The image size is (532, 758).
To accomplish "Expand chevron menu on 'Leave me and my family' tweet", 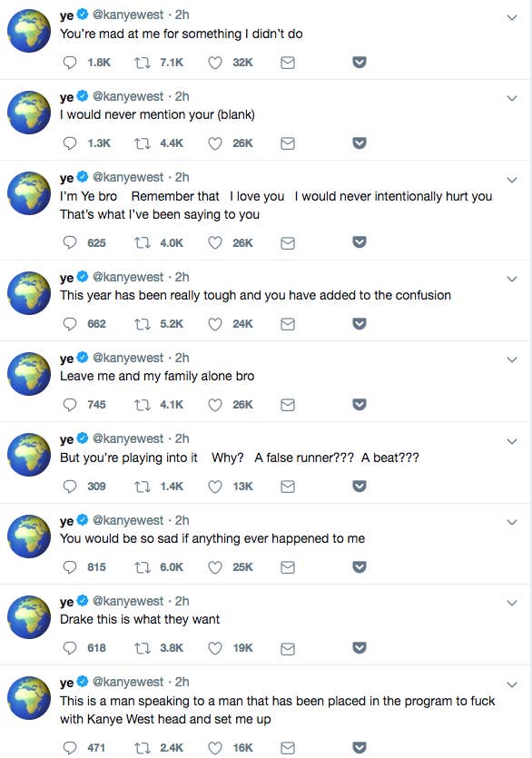I will pos(512,359).
